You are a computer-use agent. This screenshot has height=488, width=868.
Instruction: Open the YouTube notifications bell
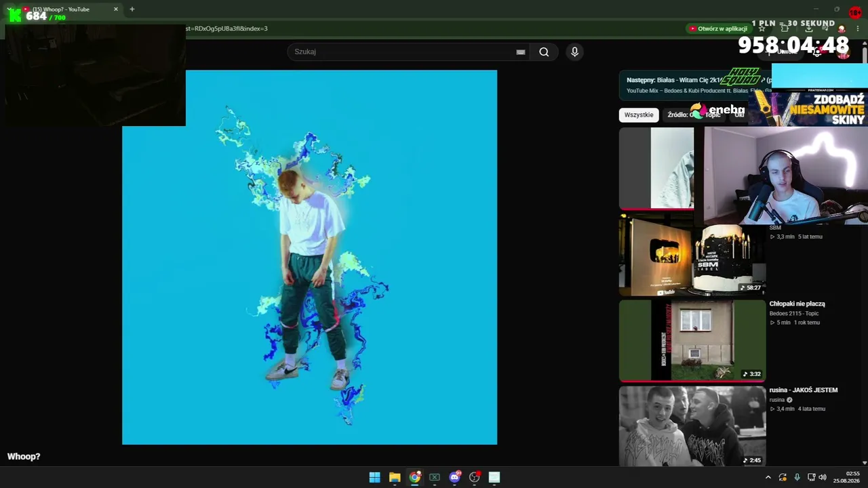coord(817,52)
